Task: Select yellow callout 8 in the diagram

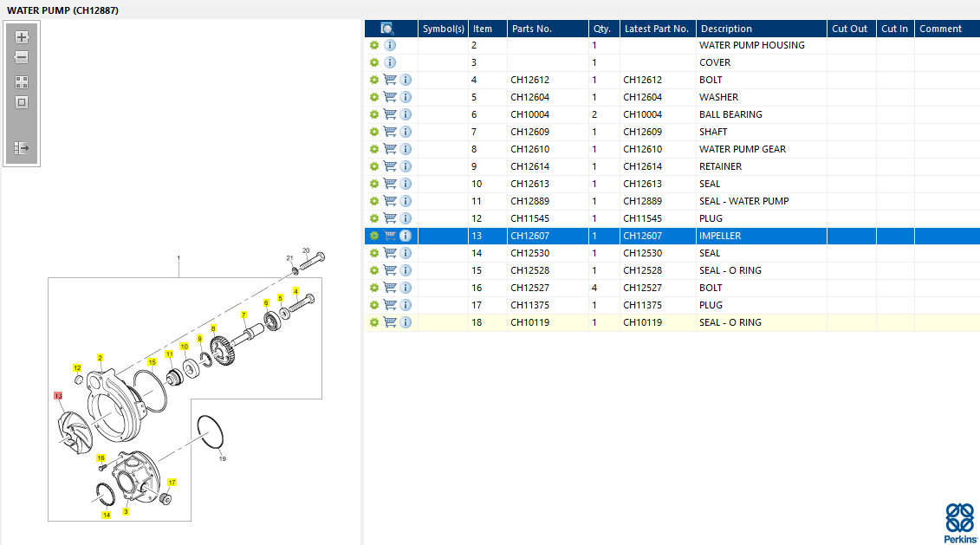Action: pos(213,328)
